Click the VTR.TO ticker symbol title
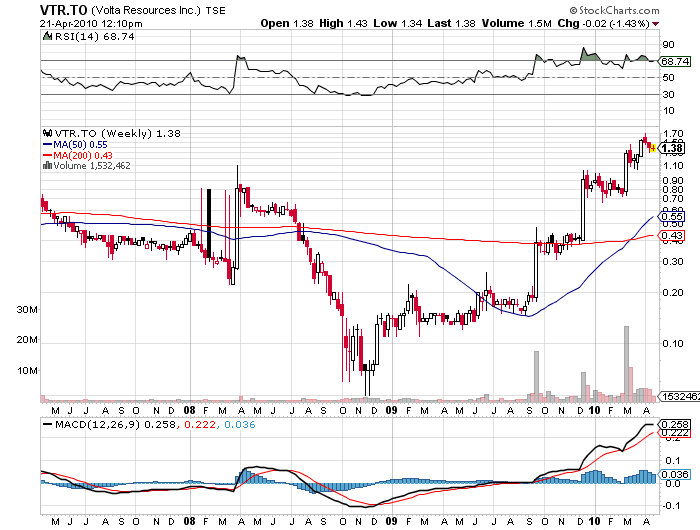The width and height of the screenshot is (700, 530). click(64, 10)
